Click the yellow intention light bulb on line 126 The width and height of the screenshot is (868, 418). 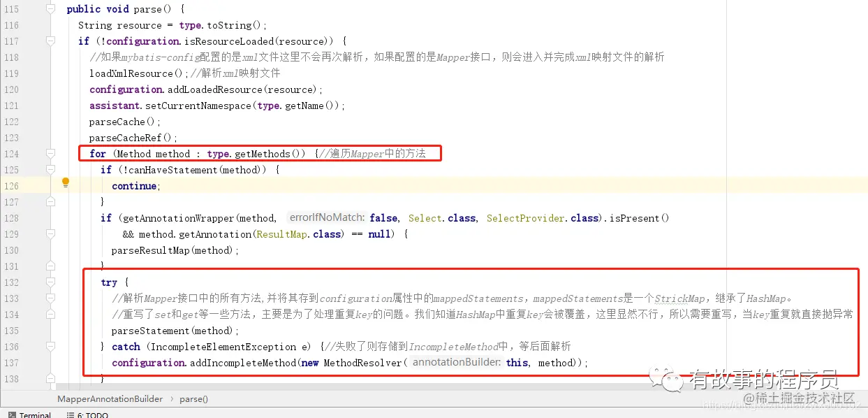click(x=65, y=182)
